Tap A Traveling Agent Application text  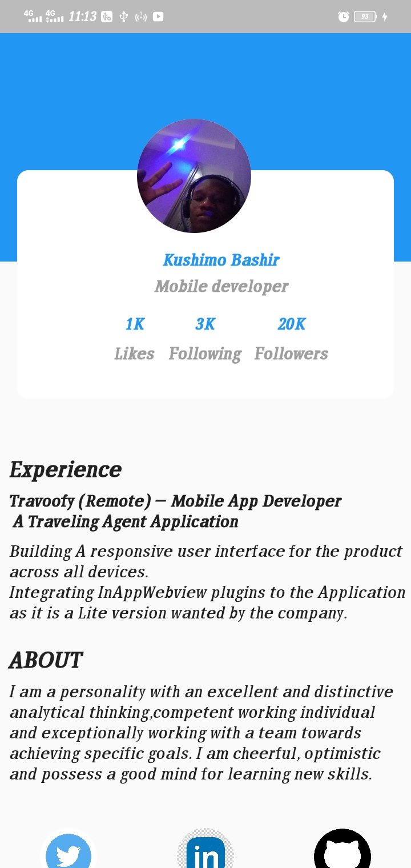tap(124, 521)
